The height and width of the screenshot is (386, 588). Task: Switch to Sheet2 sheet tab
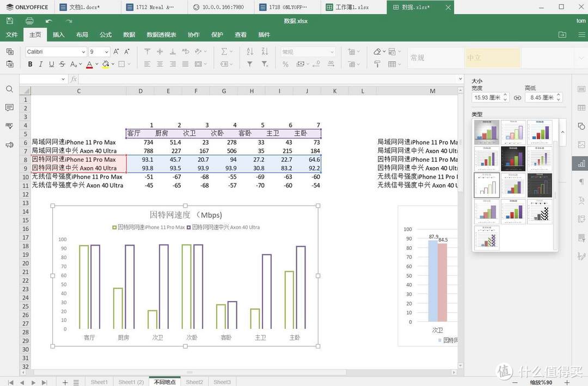194,382
